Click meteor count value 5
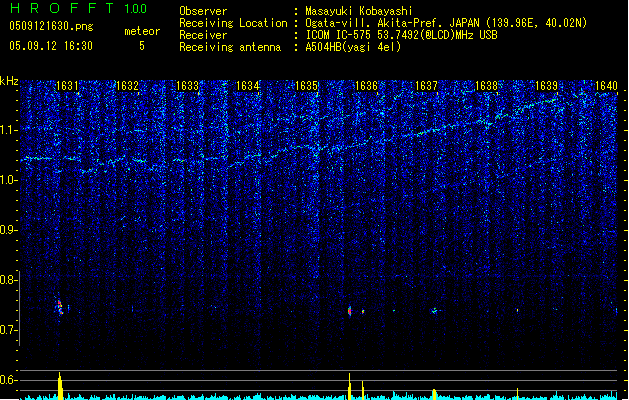Viewport: 629px width, 400px height. [x=142, y=46]
